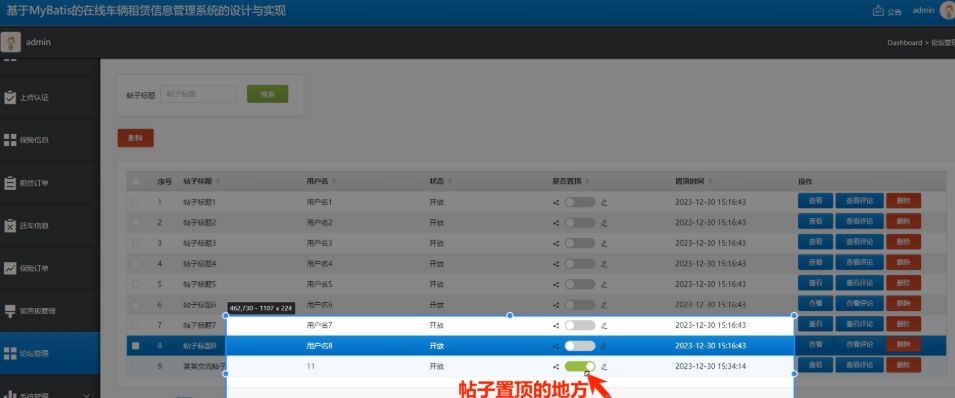The width and height of the screenshot is (955, 398).
Task: Click 查看评论 in the row 9
Action: coord(859,366)
